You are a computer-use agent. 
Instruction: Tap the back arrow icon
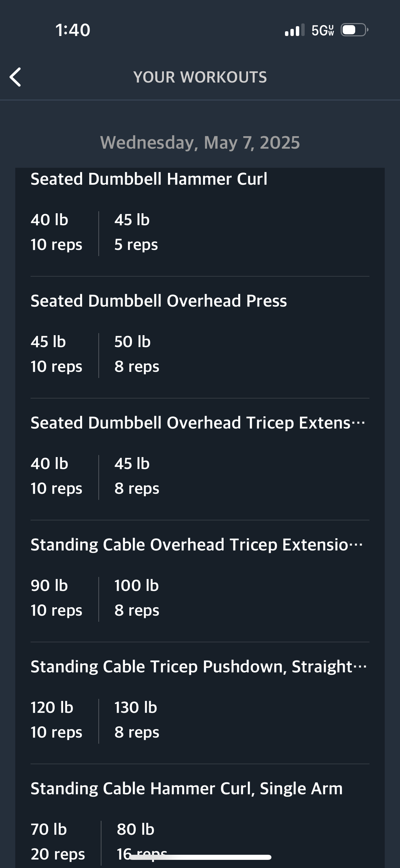tap(15, 77)
